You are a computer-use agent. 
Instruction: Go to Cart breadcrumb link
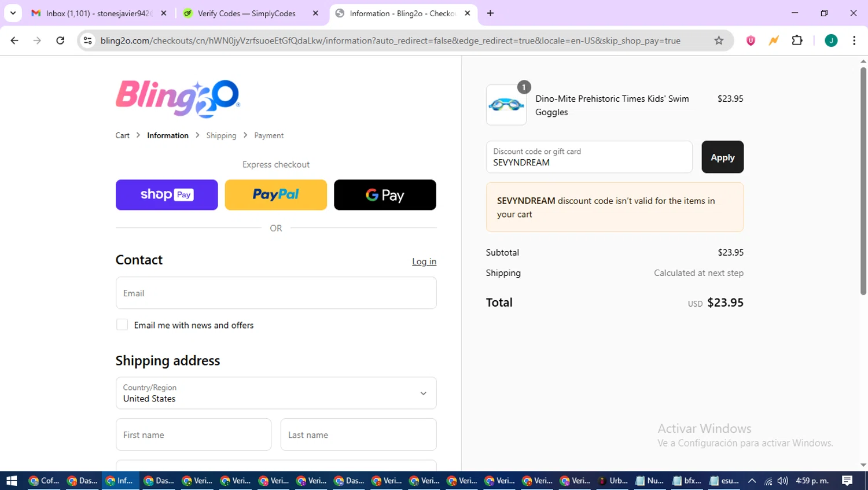point(122,135)
